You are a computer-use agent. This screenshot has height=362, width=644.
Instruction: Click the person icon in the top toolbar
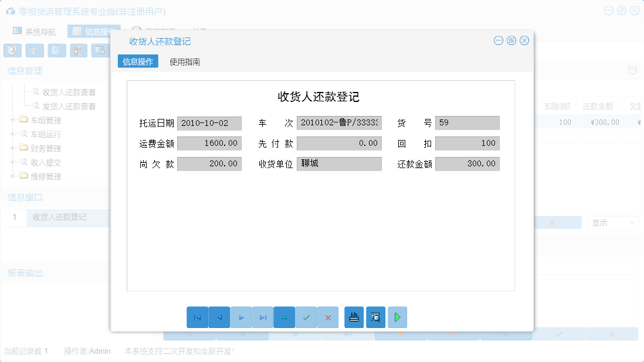[78, 50]
